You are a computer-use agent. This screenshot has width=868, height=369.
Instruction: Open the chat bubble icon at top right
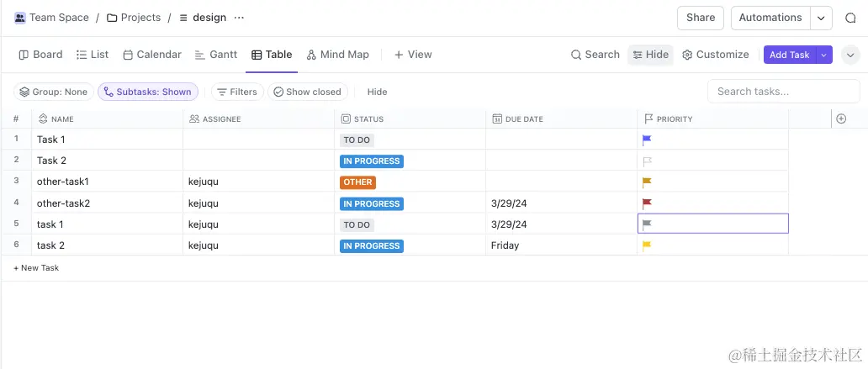pyautogui.click(x=850, y=18)
